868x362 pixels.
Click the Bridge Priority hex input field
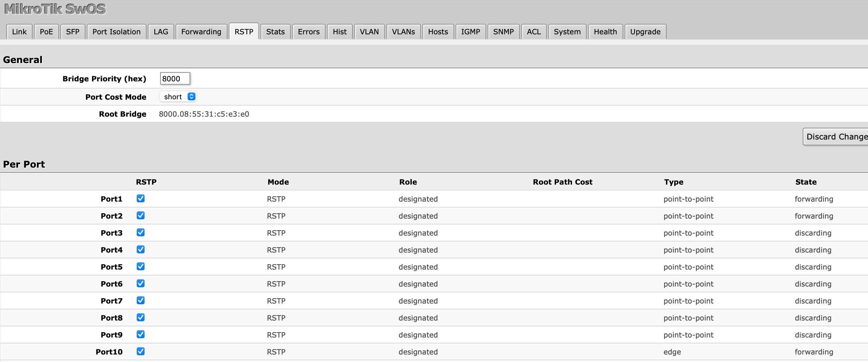[x=175, y=79]
